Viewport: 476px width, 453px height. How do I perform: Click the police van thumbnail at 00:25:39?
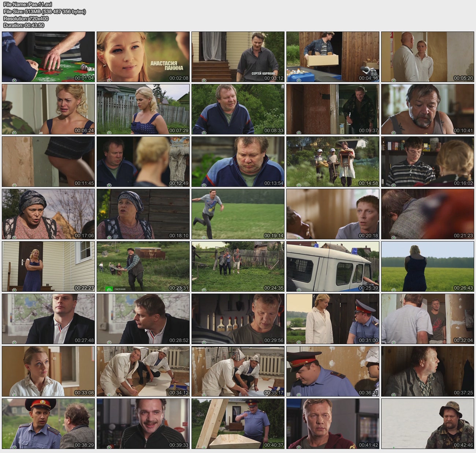(333, 266)
